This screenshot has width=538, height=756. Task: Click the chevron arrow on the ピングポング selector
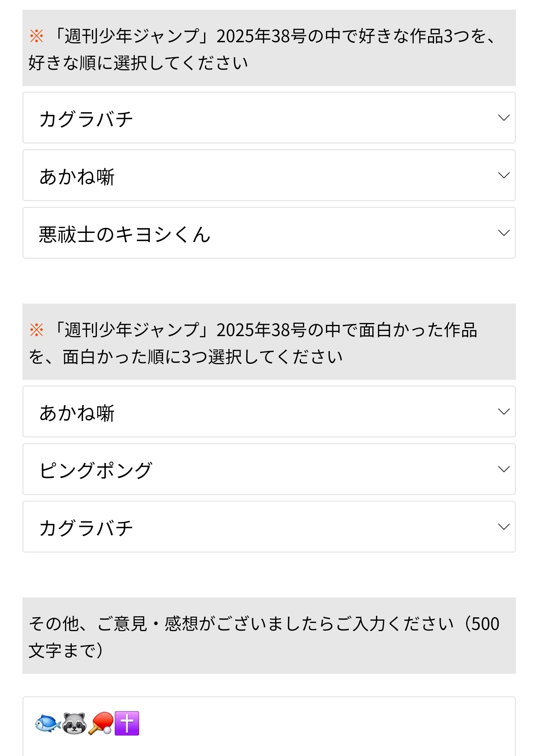[x=504, y=469]
